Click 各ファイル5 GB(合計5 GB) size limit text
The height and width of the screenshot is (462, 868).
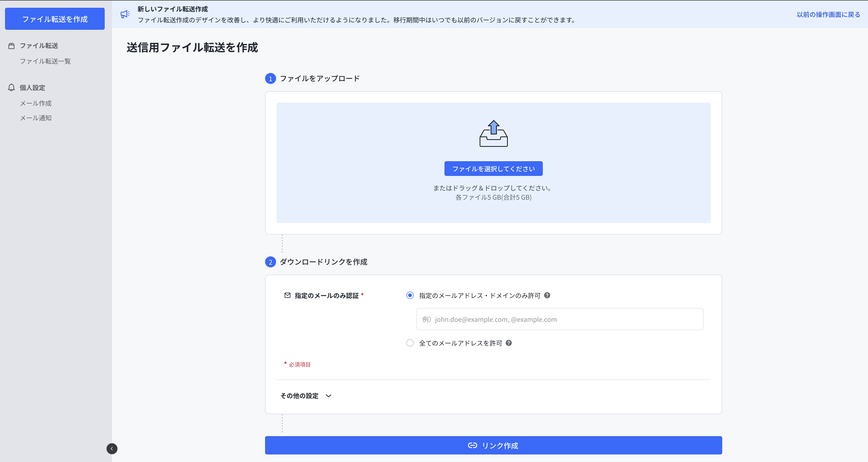[493, 198]
